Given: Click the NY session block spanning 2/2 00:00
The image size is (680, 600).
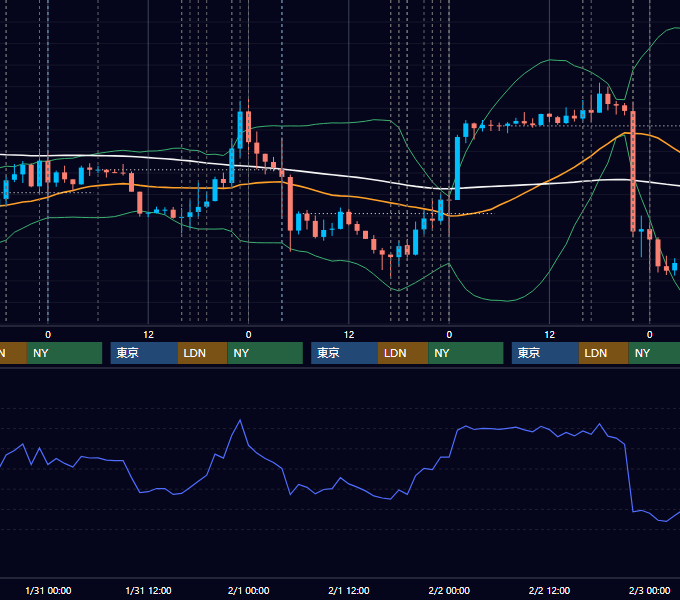Looking at the screenshot, I should coord(466,353).
